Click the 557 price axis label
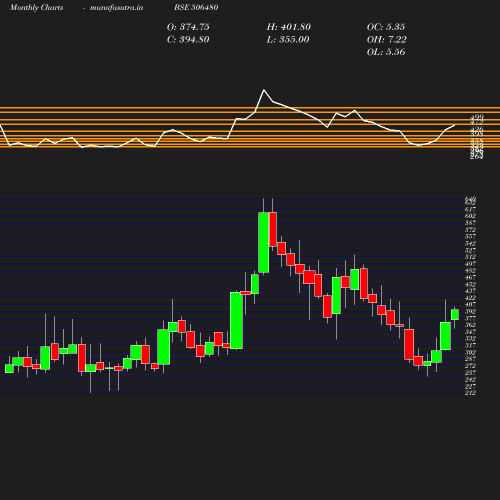Image resolution: width=500 pixels, height=500 pixels. pyautogui.click(x=470, y=236)
